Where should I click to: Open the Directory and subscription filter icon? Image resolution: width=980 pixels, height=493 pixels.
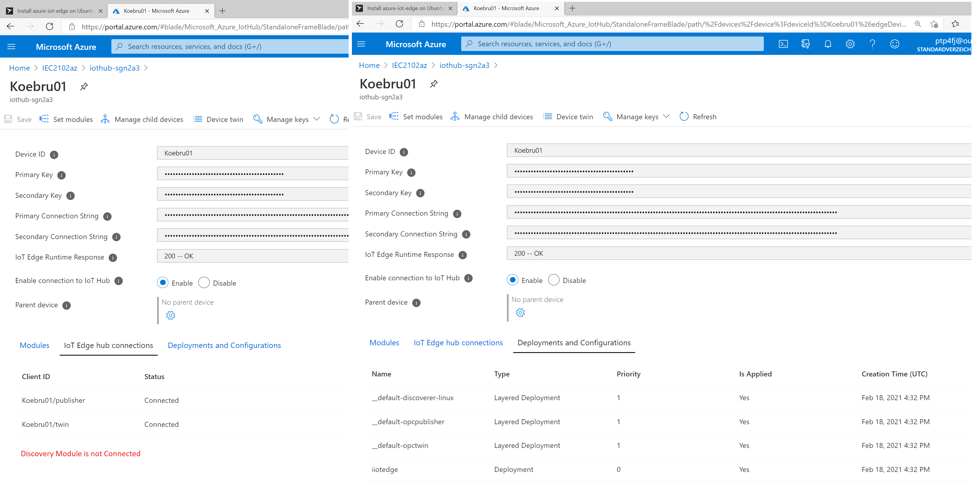805,44
